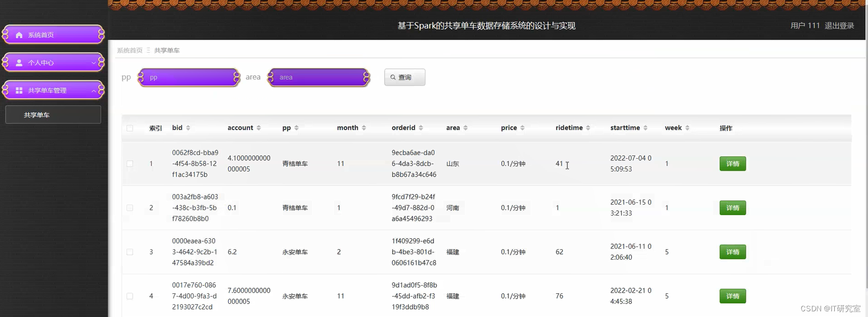The image size is (868, 317).
Task: Sort table by area column arrows
Action: (465, 128)
